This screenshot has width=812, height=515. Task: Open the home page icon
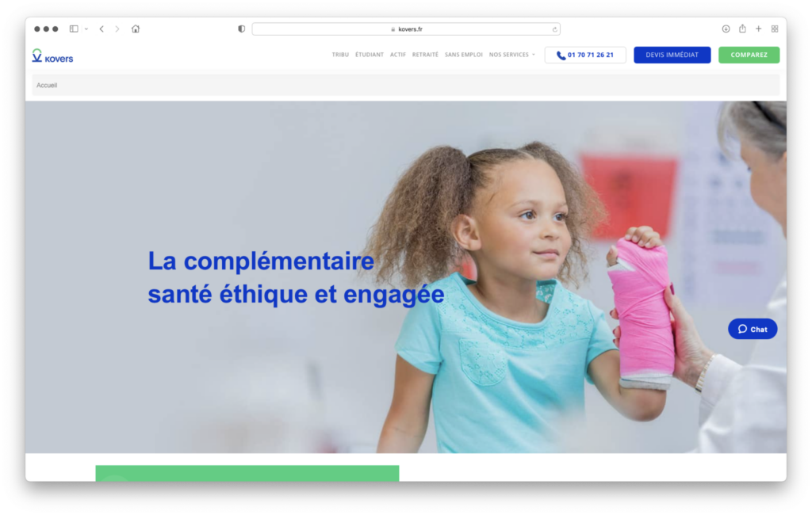pos(136,29)
